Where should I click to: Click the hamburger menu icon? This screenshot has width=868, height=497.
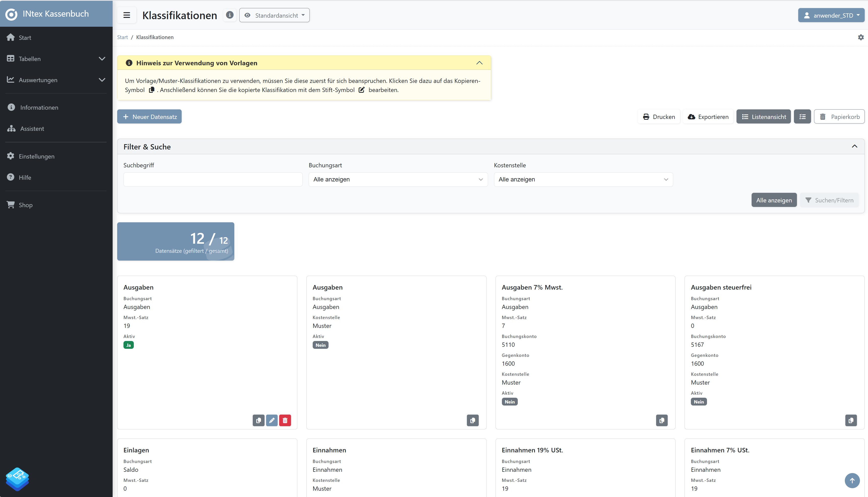tap(126, 15)
